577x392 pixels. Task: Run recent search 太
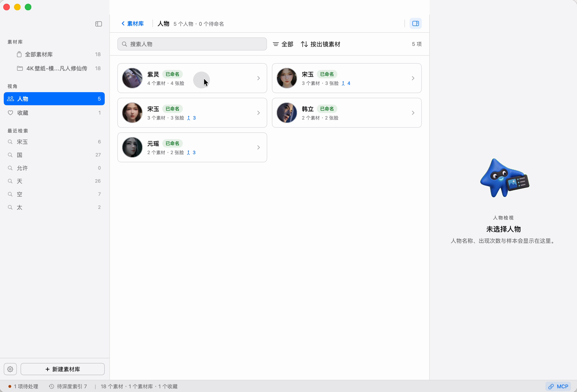[x=54, y=207]
